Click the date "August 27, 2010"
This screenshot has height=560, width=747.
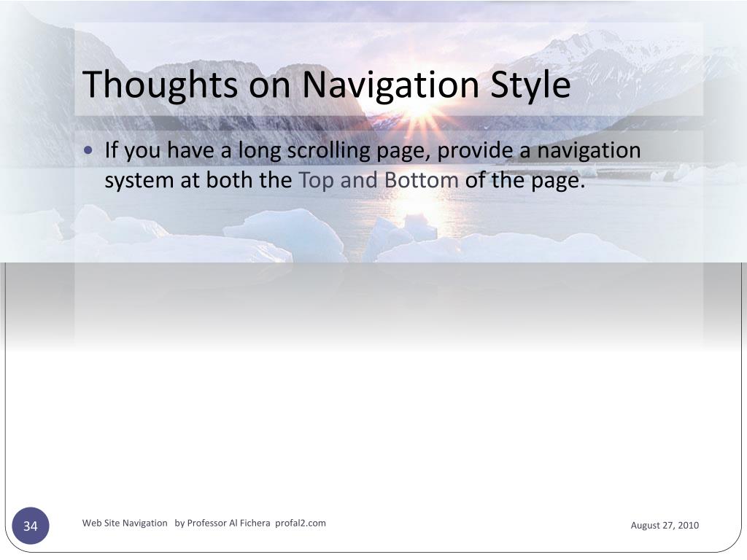click(665, 525)
